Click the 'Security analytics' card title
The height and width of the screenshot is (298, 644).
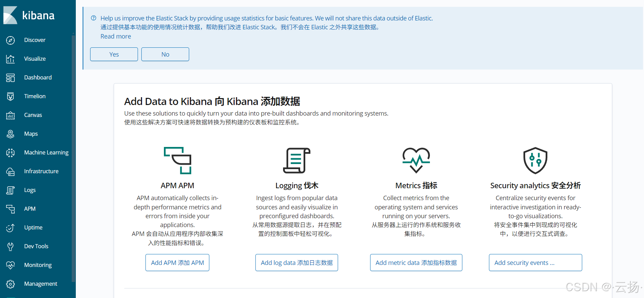535,185
